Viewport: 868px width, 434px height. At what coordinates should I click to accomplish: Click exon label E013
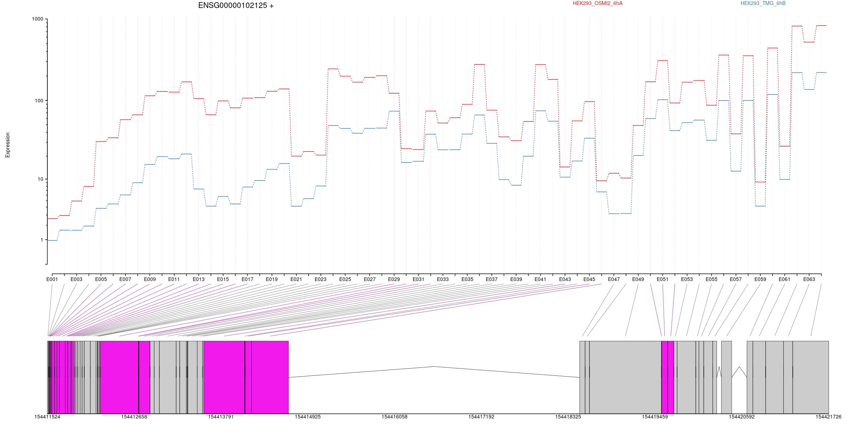(x=199, y=279)
